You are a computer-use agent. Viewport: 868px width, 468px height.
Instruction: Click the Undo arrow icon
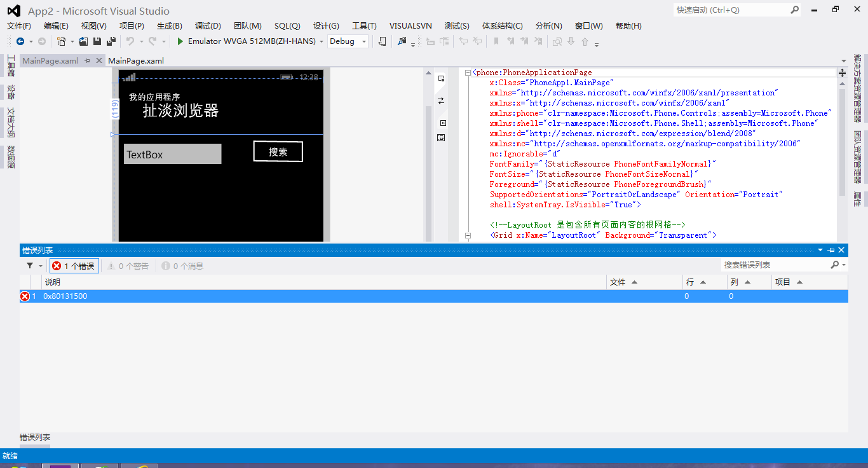click(x=130, y=41)
